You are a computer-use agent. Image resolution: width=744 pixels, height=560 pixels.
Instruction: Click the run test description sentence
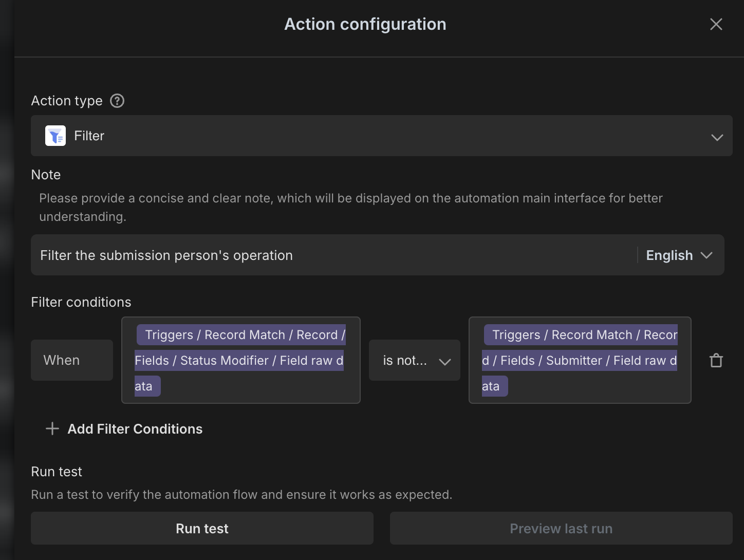coord(241,495)
